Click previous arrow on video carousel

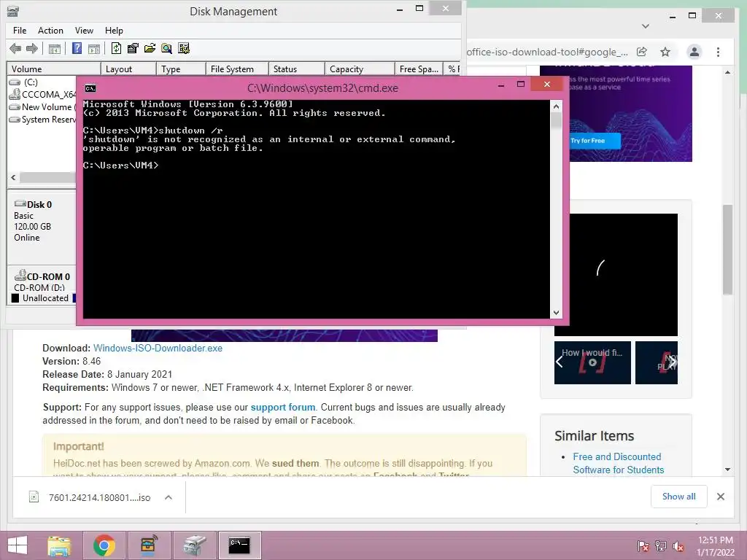(x=560, y=362)
